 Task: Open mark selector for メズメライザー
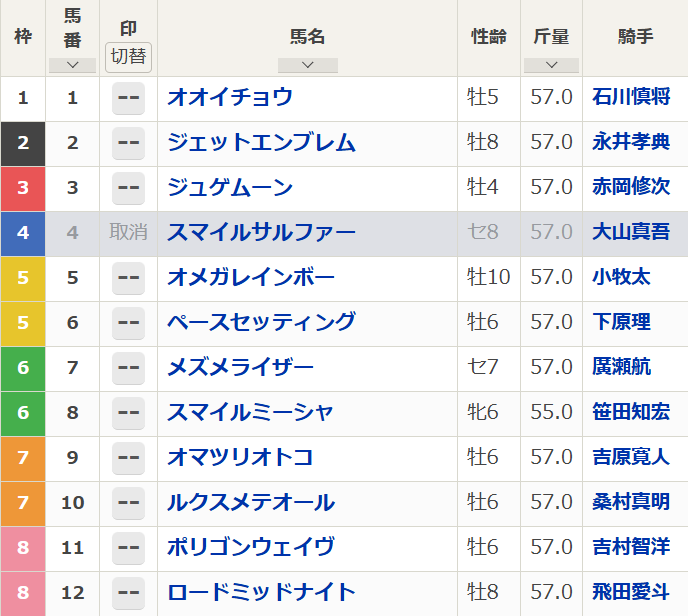click(128, 368)
